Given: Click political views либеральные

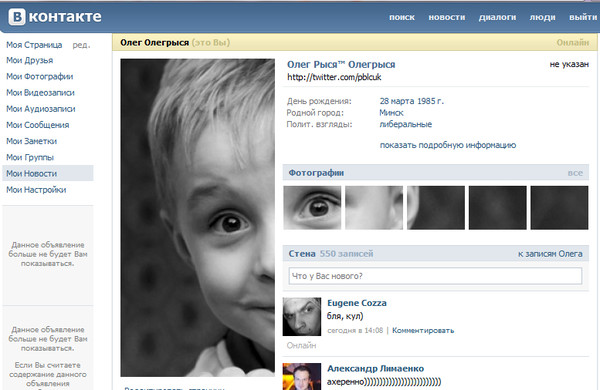Looking at the screenshot, I should [406, 124].
